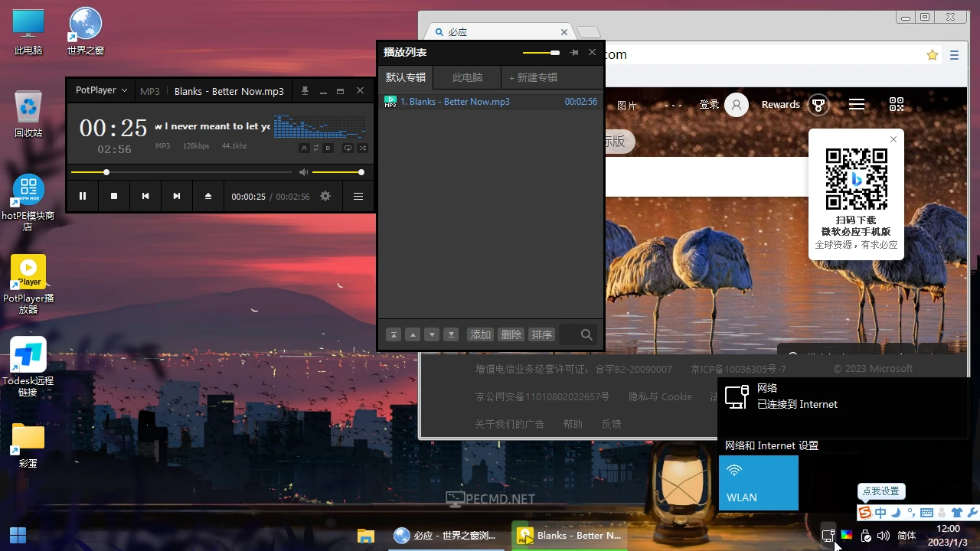Click the Sogou S logo icon
980x551 pixels.
(865, 513)
